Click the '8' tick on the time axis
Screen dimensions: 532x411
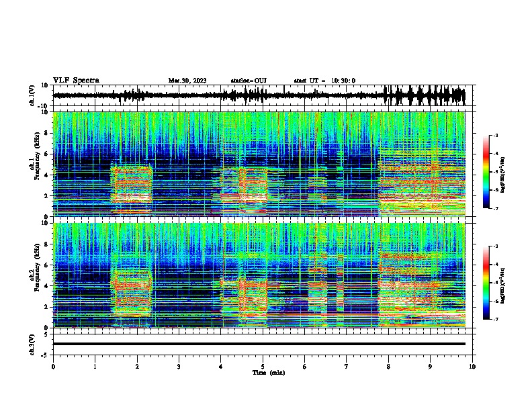click(x=388, y=367)
